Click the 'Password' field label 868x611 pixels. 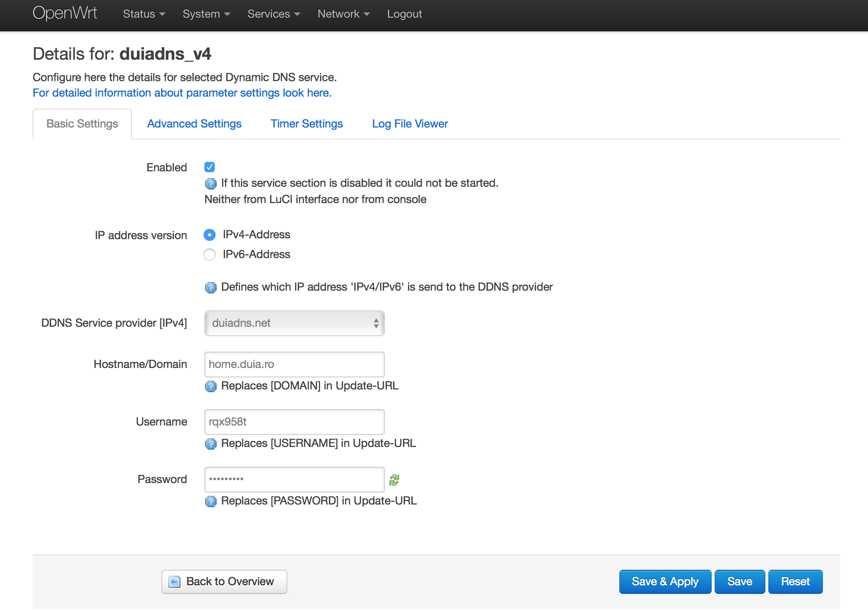tap(162, 479)
